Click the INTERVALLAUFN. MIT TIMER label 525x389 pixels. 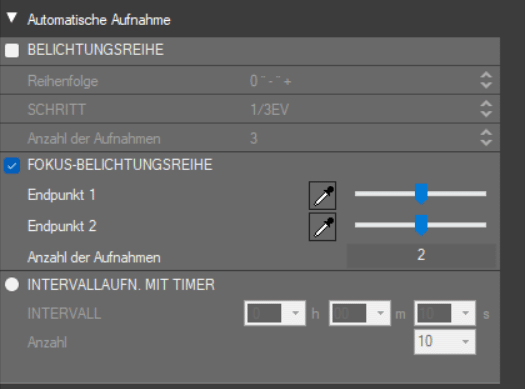pyautogui.click(x=121, y=285)
